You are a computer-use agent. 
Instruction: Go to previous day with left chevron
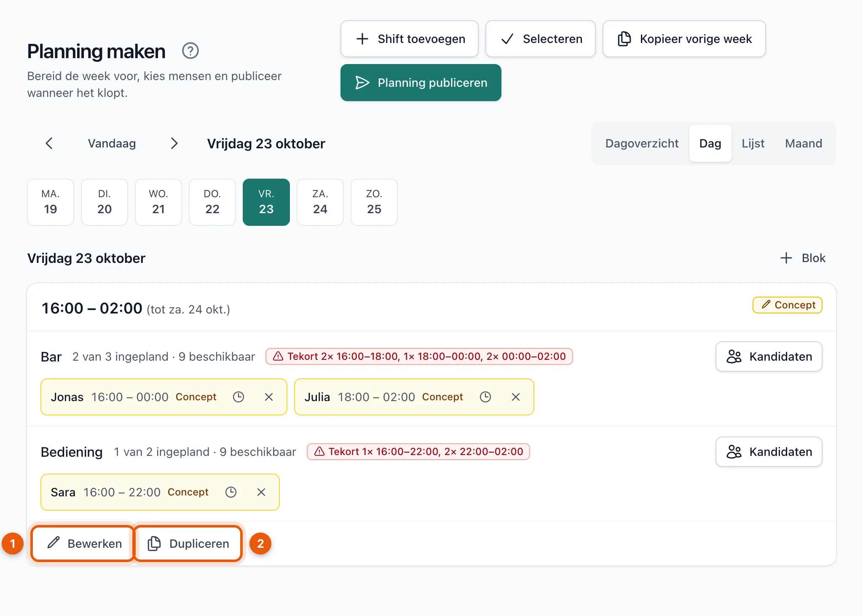tap(49, 143)
